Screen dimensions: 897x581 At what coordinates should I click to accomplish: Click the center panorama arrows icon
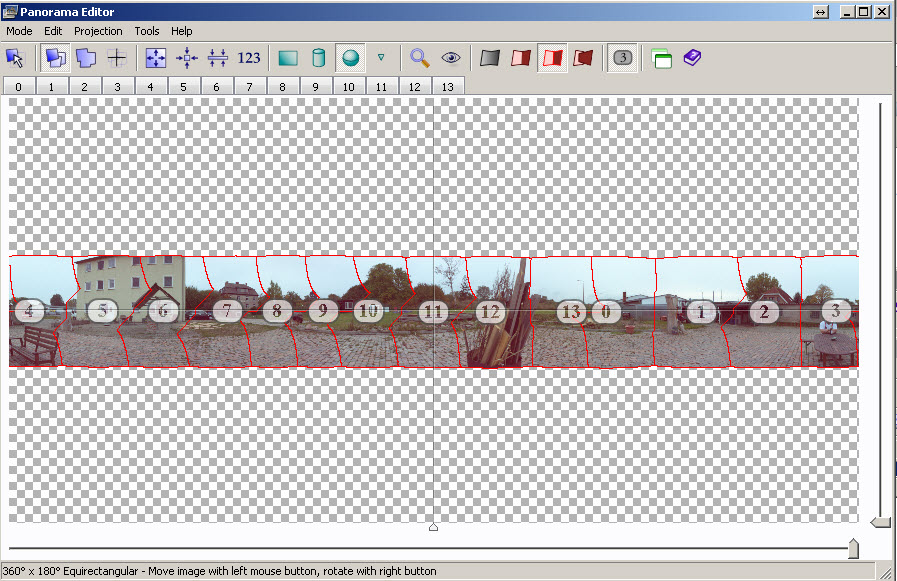187,58
